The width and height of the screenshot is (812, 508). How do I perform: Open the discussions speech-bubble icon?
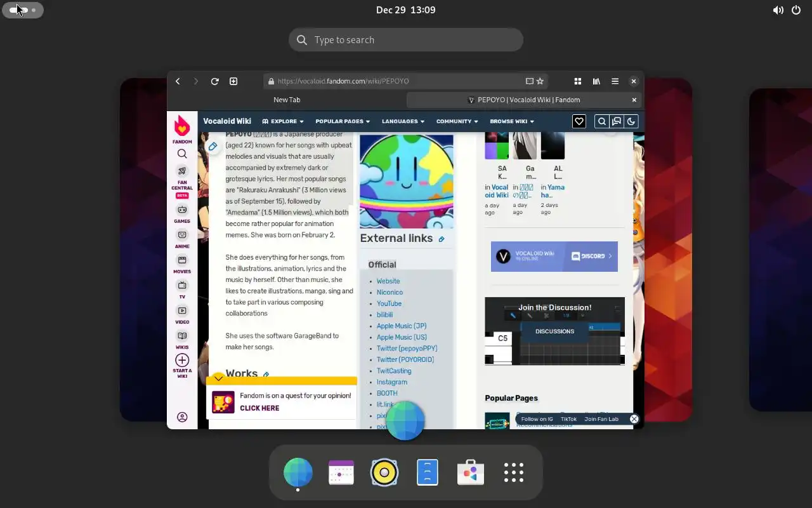[x=617, y=121]
